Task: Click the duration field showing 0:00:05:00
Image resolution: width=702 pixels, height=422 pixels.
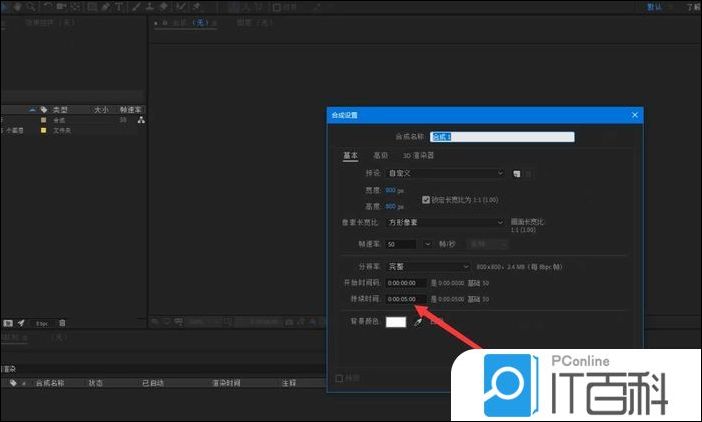Action: click(407, 298)
